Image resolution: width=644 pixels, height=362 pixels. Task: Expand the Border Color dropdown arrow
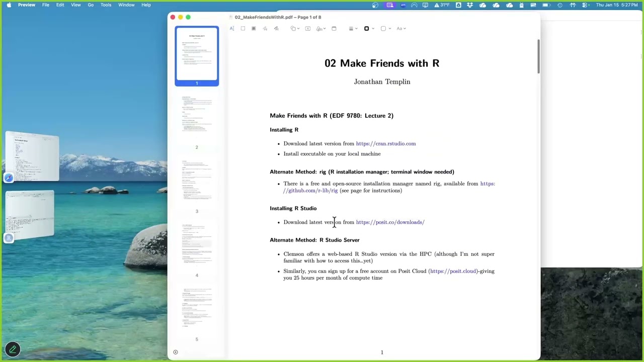point(373,29)
